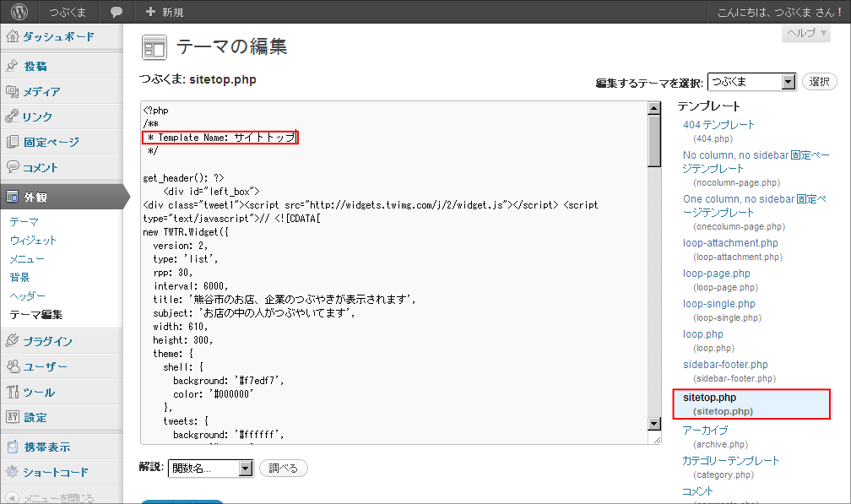Click the plus icon next to 新規
The image size is (851, 504).
(x=150, y=11)
